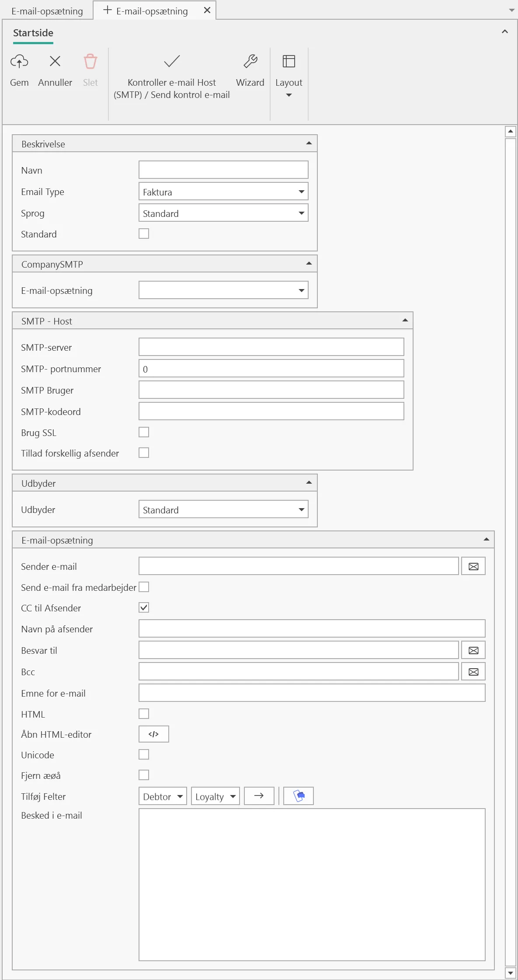Click the SMTP- portnummer field
This screenshot has width=518, height=980.
point(271,368)
